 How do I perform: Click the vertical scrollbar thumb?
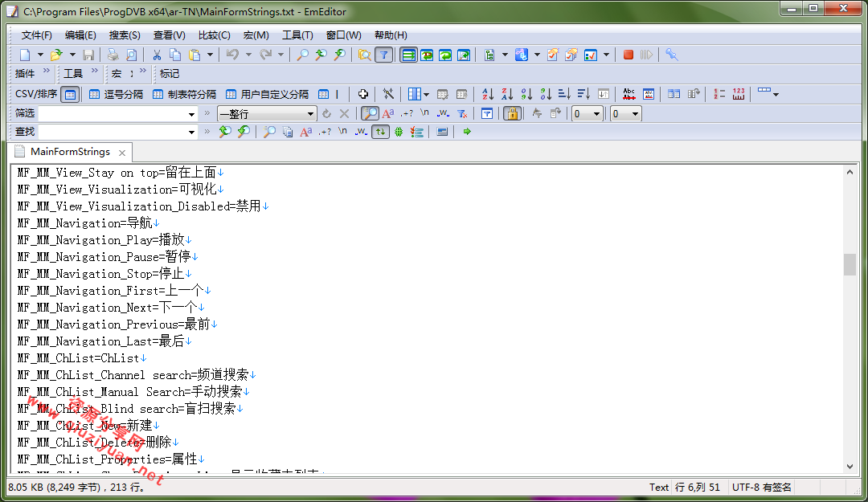850,264
